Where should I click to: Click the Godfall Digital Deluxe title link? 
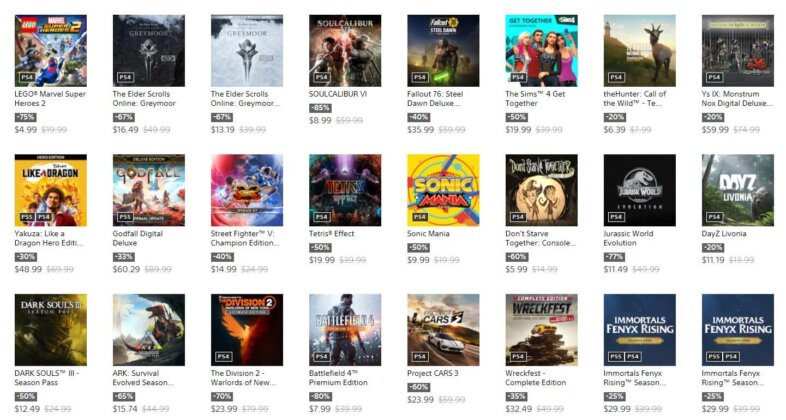tap(137, 238)
